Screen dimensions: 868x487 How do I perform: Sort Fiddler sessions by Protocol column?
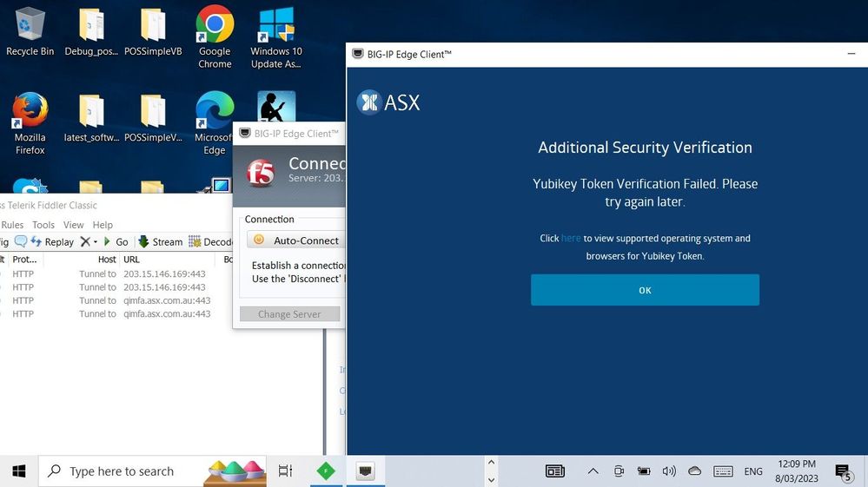[25, 260]
